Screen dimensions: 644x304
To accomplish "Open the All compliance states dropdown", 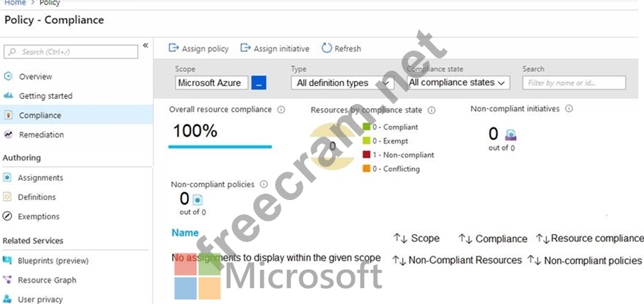I will coord(458,83).
